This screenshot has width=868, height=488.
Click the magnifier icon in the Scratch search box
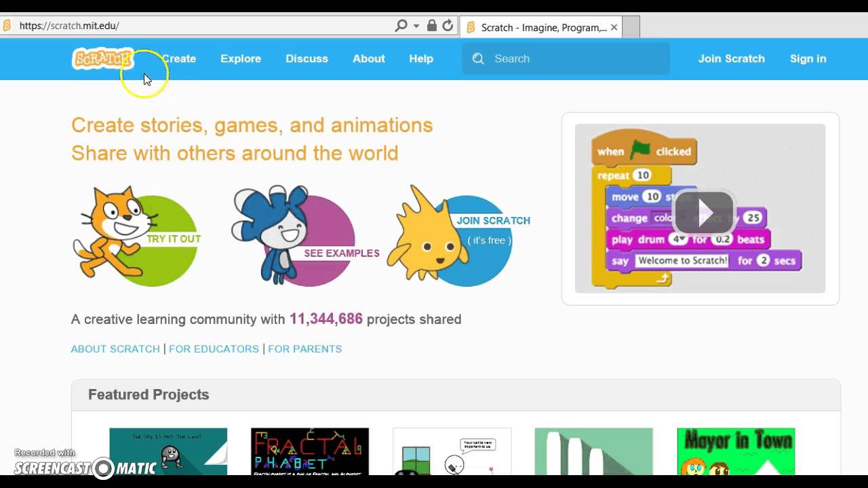[478, 59]
